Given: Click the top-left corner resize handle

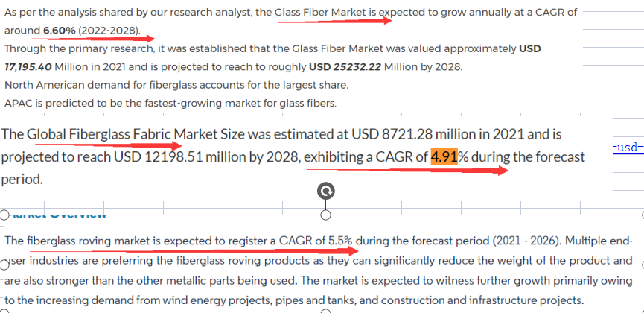Looking at the screenshot, I should coord(4,215).
